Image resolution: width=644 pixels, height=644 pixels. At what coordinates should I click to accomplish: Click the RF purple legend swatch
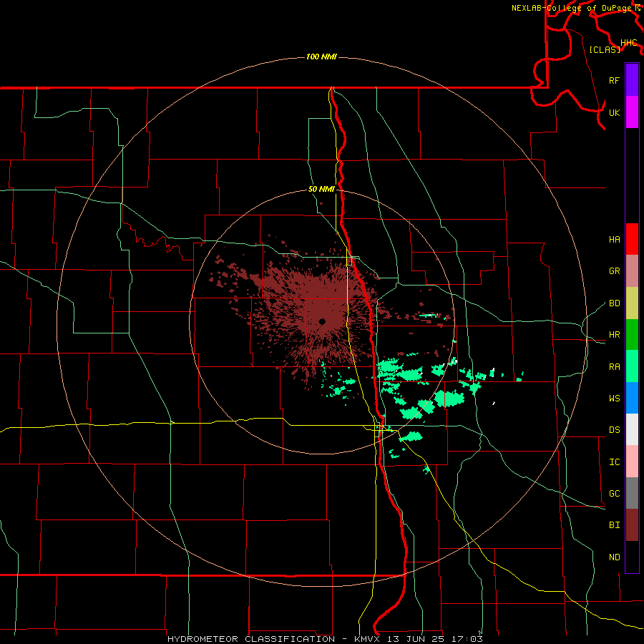[x=632, y=80]
